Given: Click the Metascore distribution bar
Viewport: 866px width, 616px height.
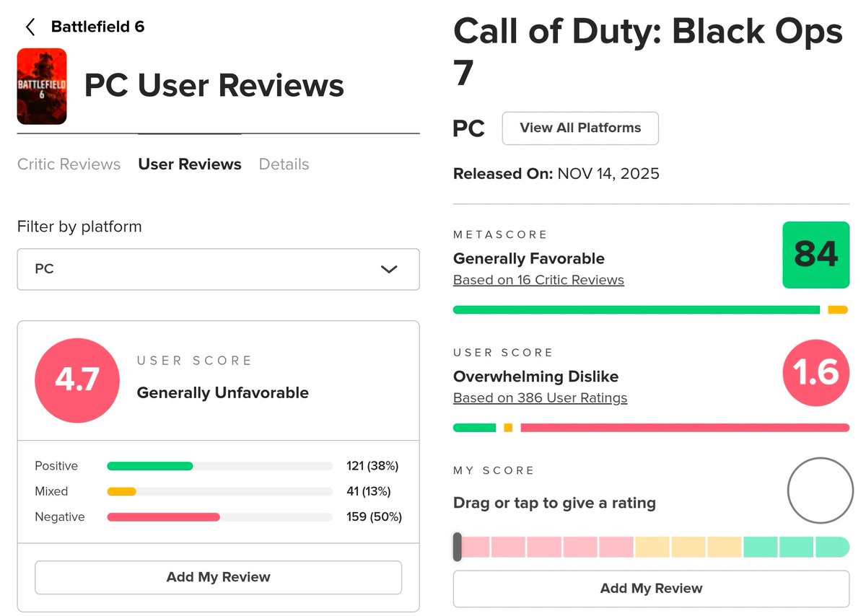Looking at the screenshot, I should pyautogui.click(x=650, y=310).
